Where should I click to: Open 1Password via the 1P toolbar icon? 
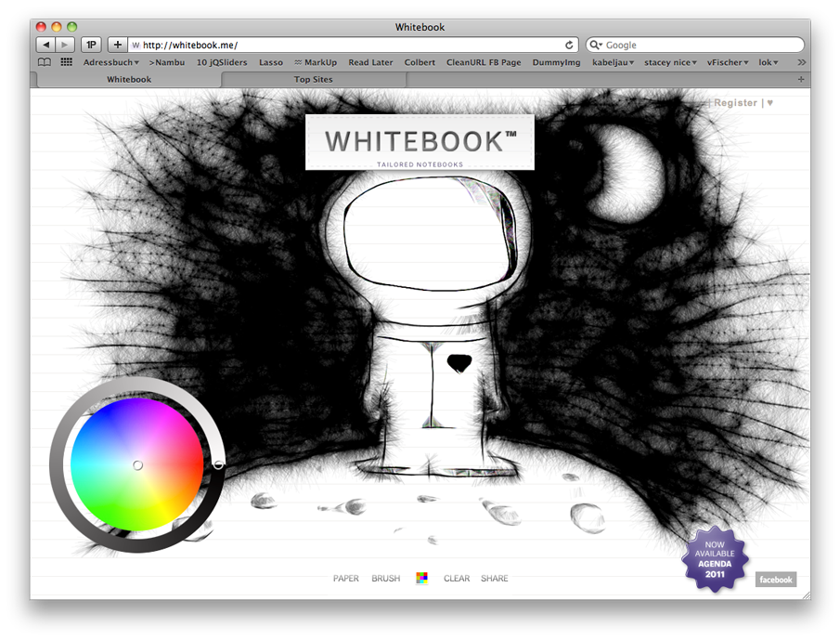(x=90, y=44)
